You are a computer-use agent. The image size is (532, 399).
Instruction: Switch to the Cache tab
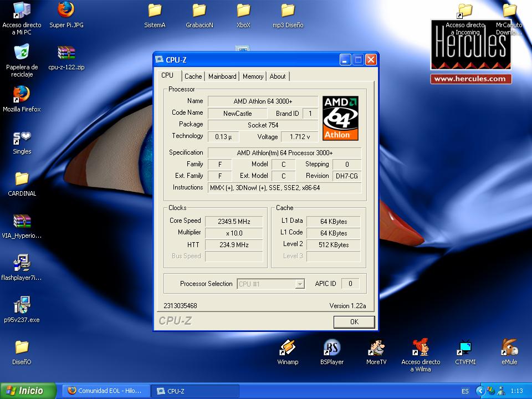point(193,76)
